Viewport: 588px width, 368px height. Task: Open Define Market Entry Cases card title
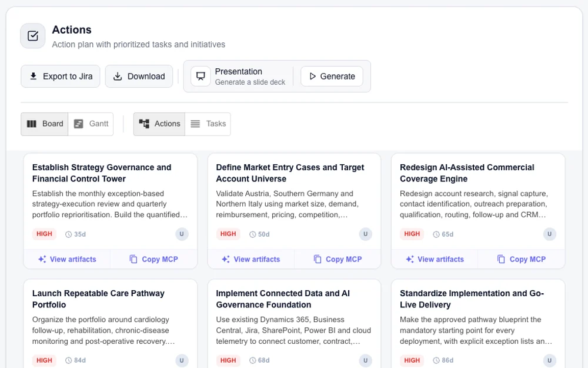point(290,173)
